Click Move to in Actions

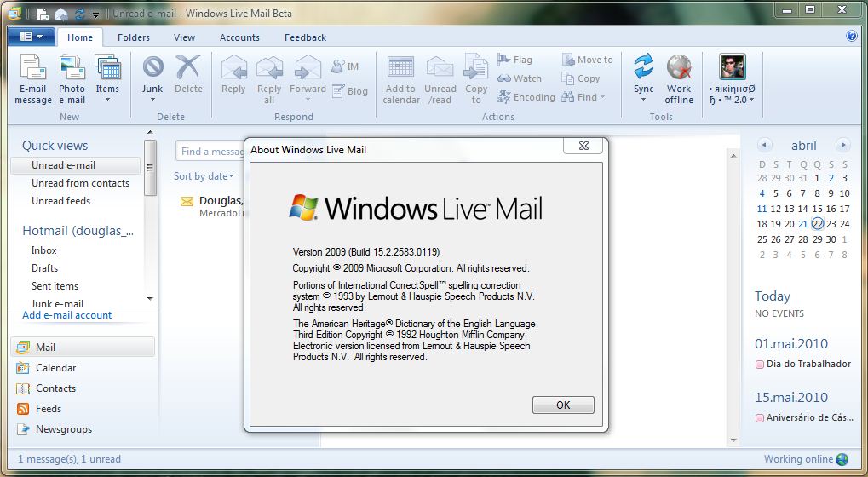tap(588, 60)
